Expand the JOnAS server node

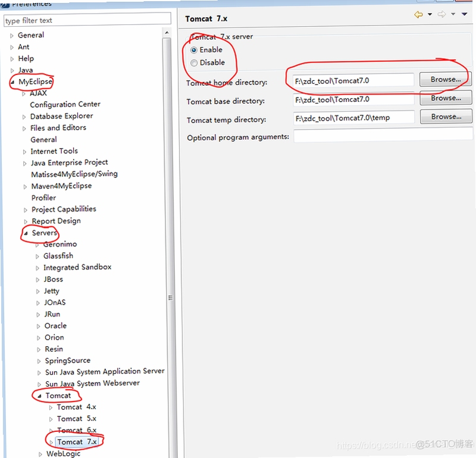pos(38,303)
